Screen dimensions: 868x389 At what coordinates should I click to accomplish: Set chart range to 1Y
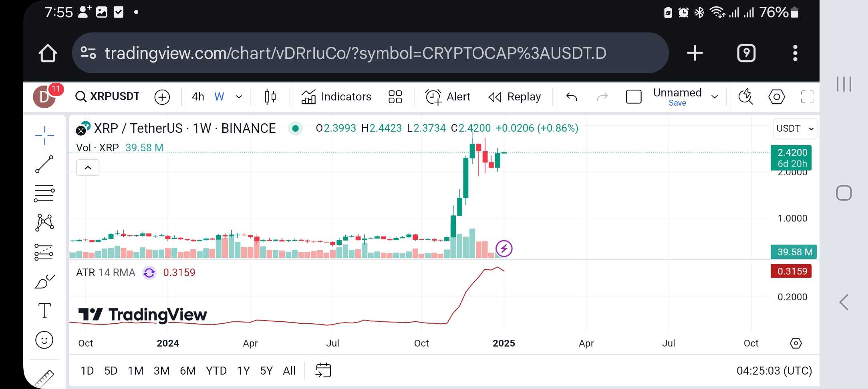tap(243, 371)
